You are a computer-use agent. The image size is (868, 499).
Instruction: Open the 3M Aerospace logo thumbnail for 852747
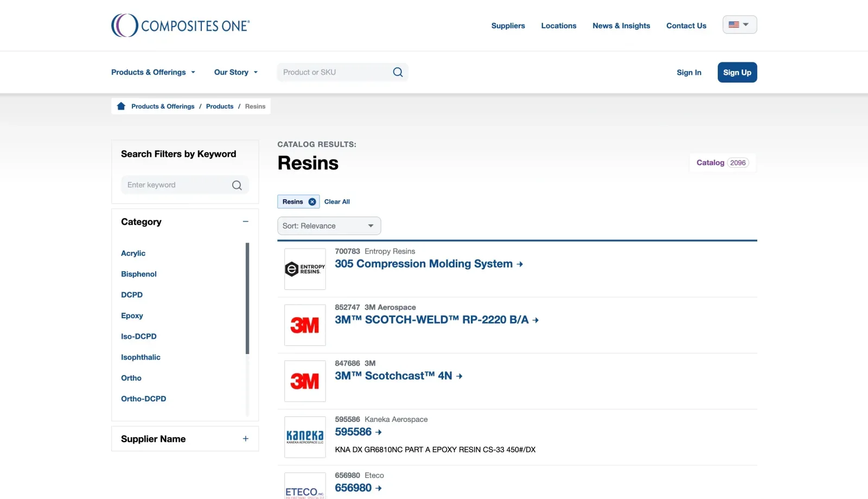point(305,325)
